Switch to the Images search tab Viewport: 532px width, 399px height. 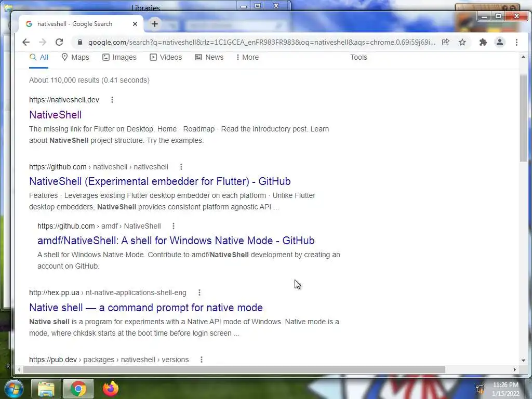[x=119, y=57]
